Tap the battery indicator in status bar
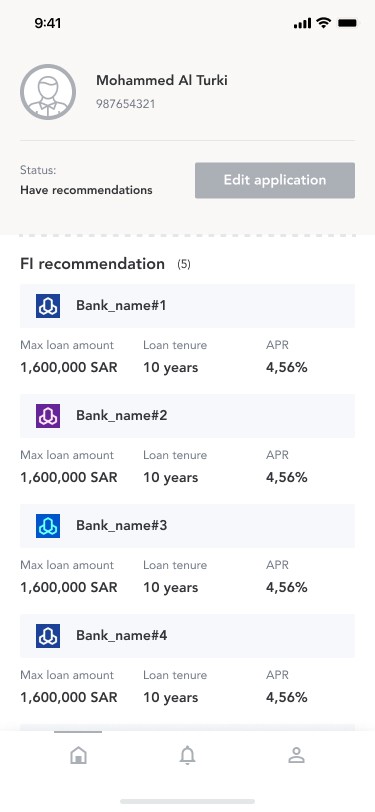This screenshot has height=812, width=375. click(x=348, y=23)
